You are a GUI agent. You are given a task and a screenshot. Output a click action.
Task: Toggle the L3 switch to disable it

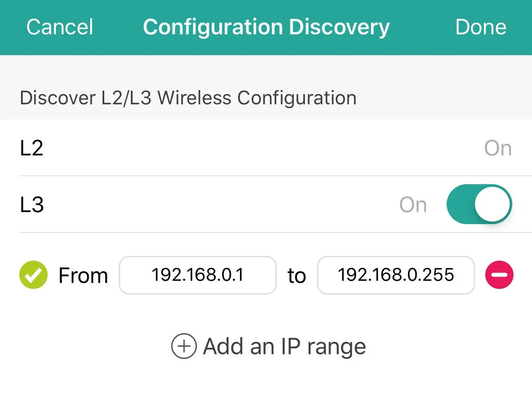pyautogui.click(x=479, y=204)
